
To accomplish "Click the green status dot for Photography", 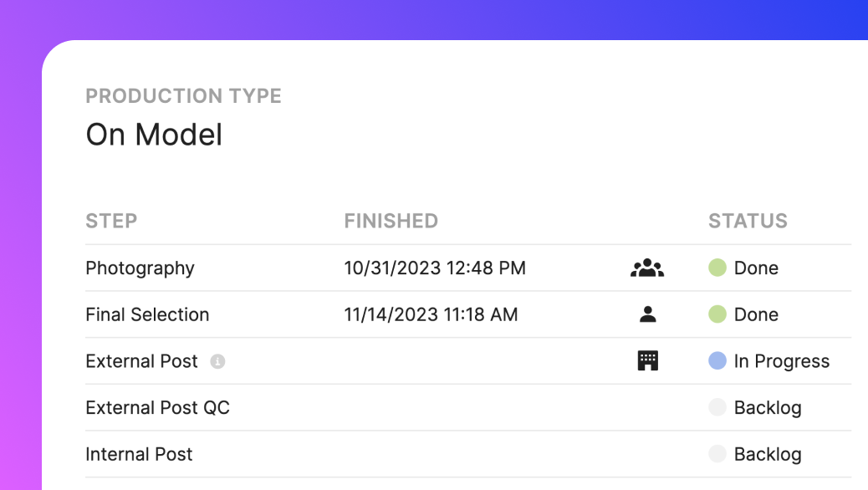I will click(717, 268).
